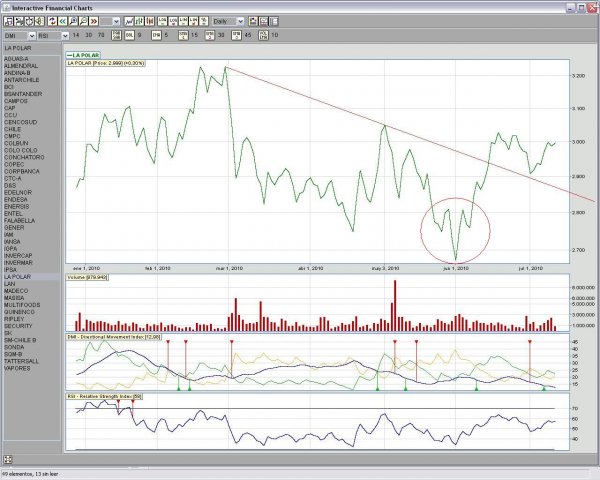Image resolution: width=600 pixels, height=480 pixels.
Task: Select LAN in the stock list
Action: (x=10, y=284)
